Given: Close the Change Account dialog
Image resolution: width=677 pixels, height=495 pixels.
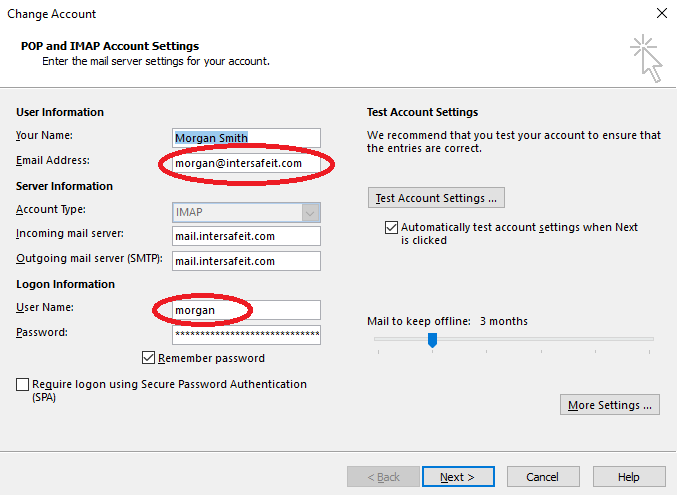Looking at the screenshot, I should (x=661, y=13).
